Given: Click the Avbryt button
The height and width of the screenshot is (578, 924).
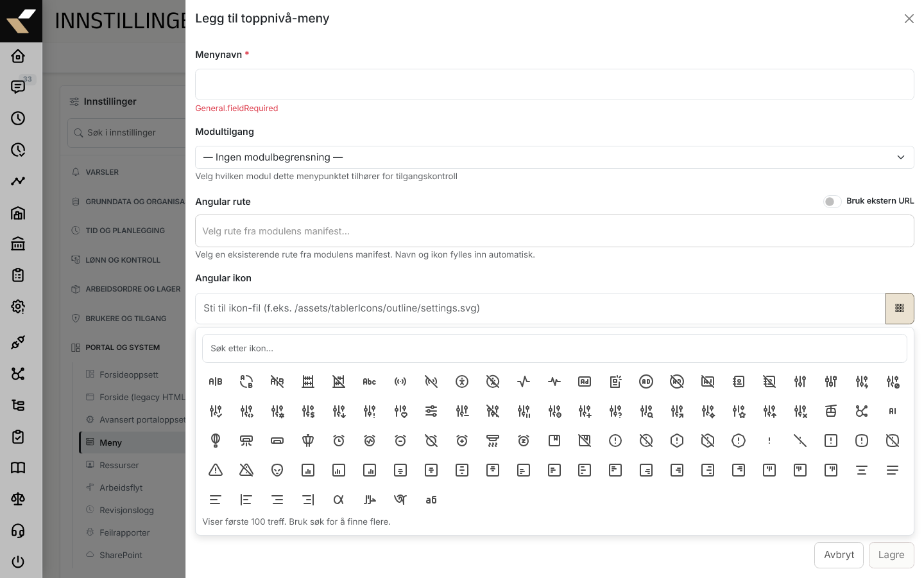Looking at the screenshot, I should click(x=839, y=555).
